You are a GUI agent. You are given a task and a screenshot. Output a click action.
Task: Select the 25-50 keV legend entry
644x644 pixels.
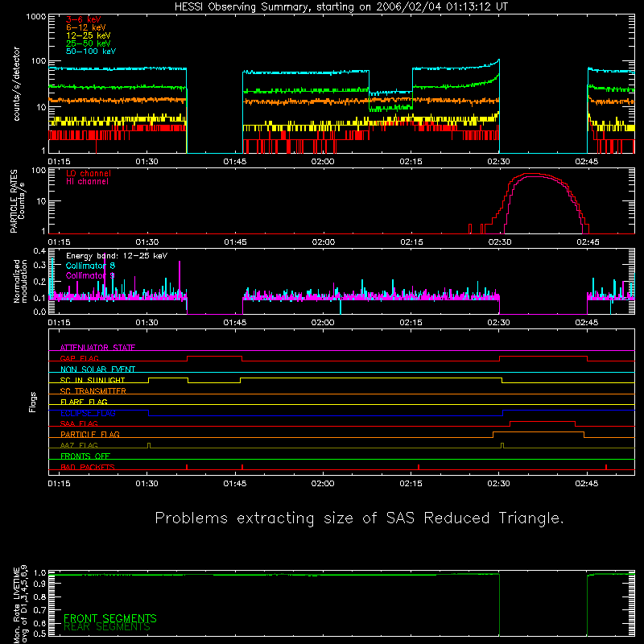coord(89,43)
